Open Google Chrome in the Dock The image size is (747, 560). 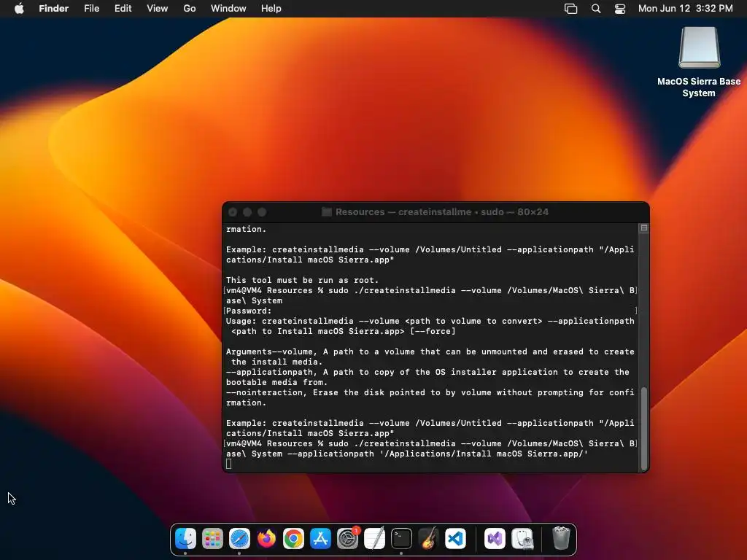pos(293,539)
